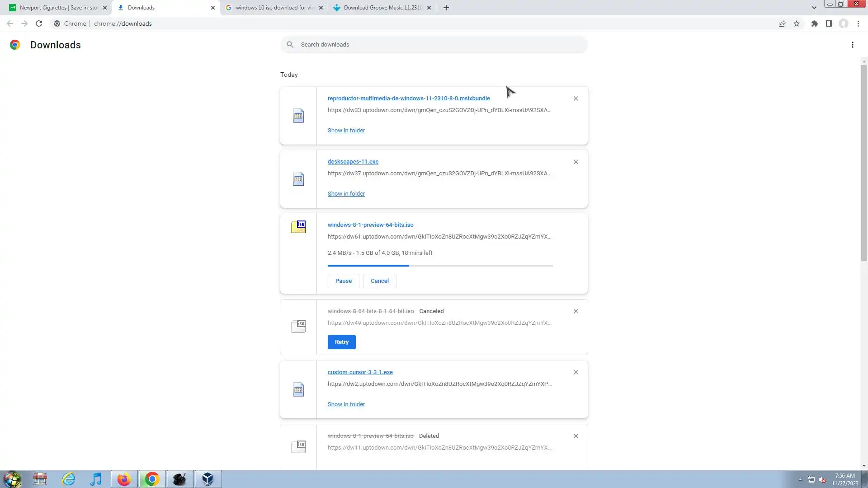Image resolution: width=868 pixels, height=488 pixels.
Task: Click the Share this page icon
Action: click(782, 24)
